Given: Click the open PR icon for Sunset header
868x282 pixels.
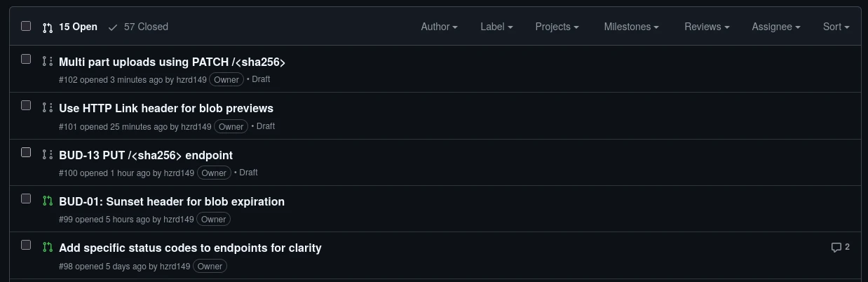Looking at the screenshot, I should (48, 201).
